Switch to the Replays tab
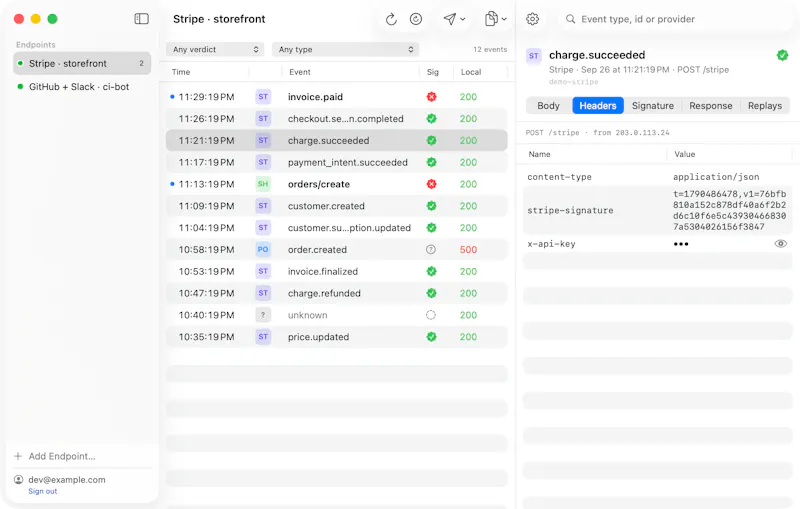Image resolution: width=800 pixels, height=509 pixels. (x=765, y=106)
